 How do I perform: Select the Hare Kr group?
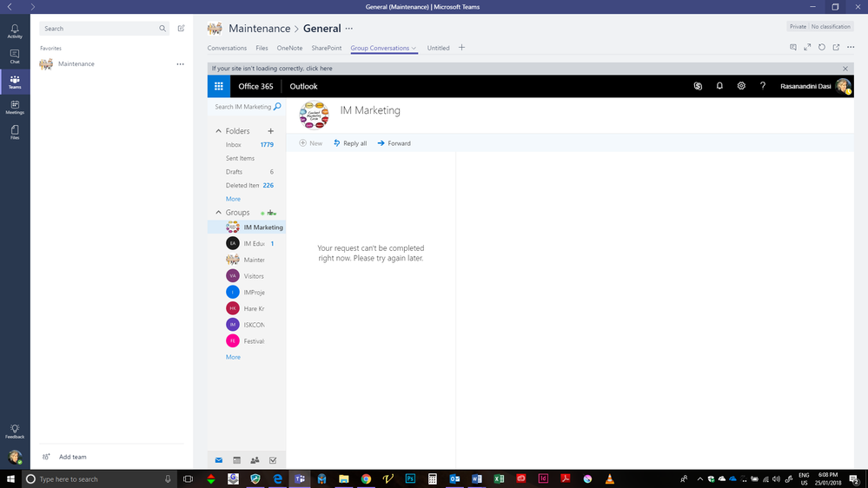tap(247, 309)
